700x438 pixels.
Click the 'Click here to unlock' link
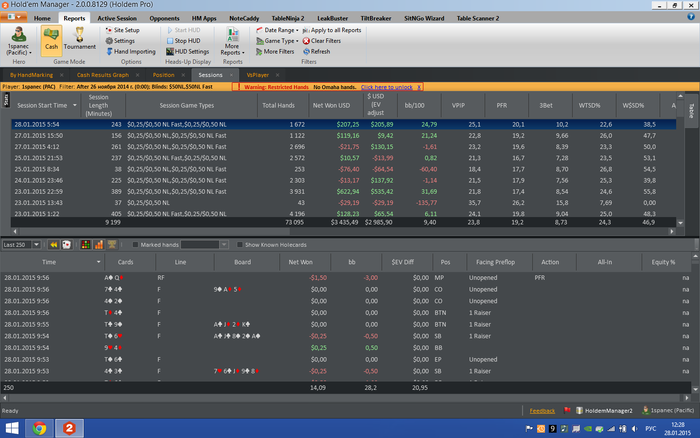pos(387,87)
